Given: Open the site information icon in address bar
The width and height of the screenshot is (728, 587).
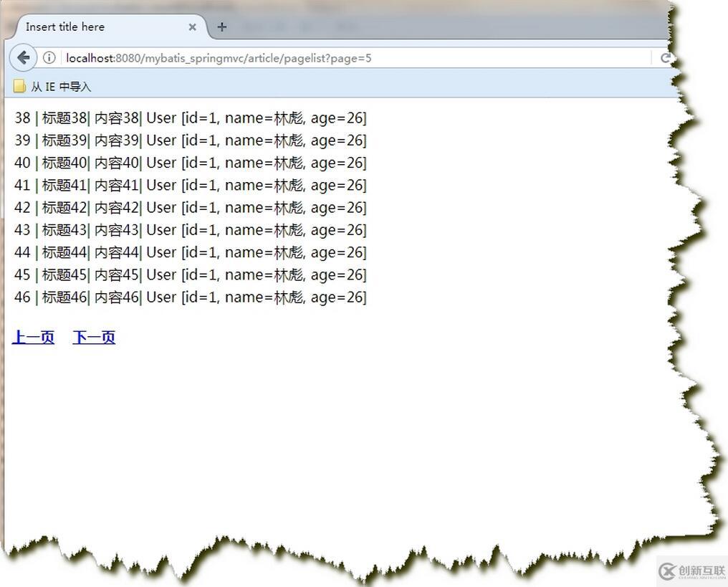Looking at the screenshot, I should (x=49, y=58).
